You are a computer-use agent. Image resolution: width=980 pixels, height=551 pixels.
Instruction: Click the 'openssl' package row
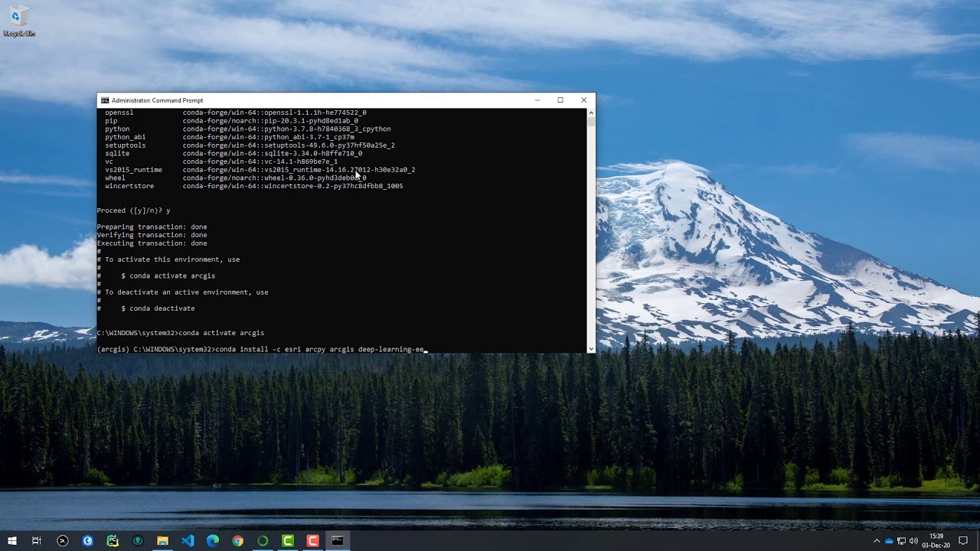236,112
